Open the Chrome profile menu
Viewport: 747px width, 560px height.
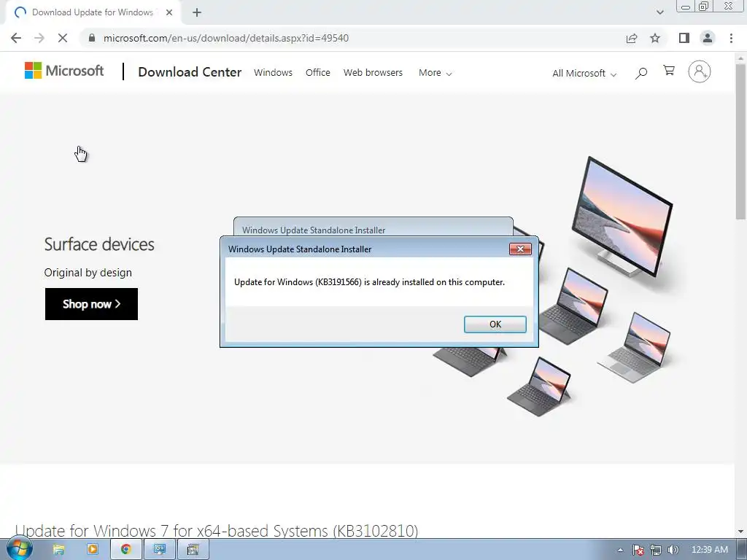pyautogui.click(x=708, y=38)
